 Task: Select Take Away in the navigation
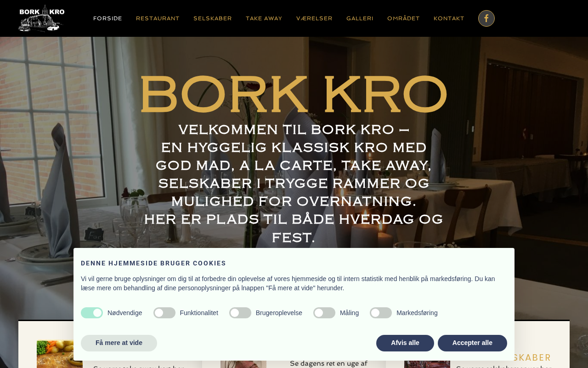(x=264, y=18)
